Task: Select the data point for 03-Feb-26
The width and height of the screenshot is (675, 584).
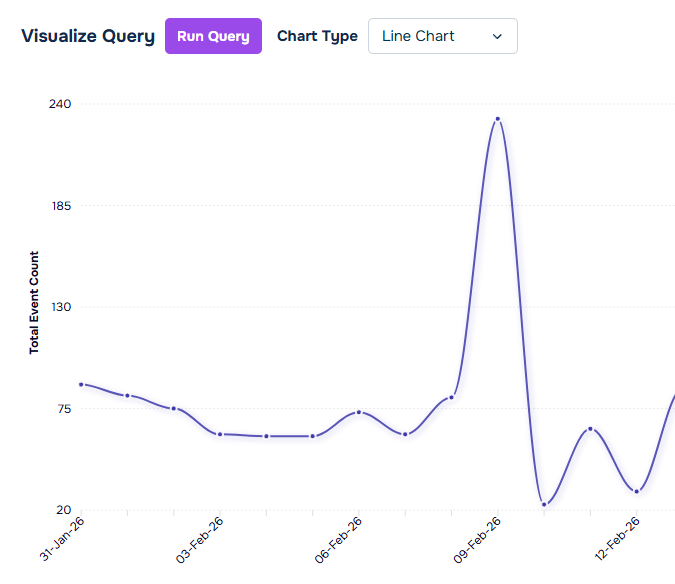Action: [220, 434]
